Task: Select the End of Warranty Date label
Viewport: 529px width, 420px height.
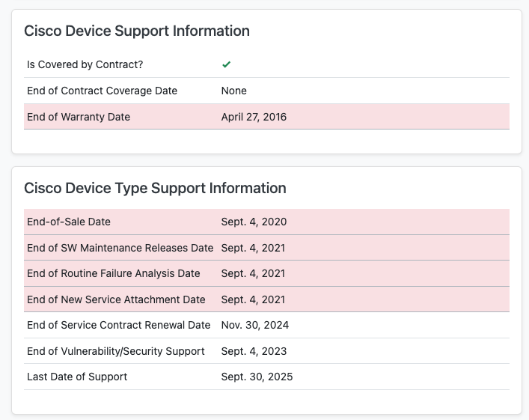Action: [x=79, y=117]
